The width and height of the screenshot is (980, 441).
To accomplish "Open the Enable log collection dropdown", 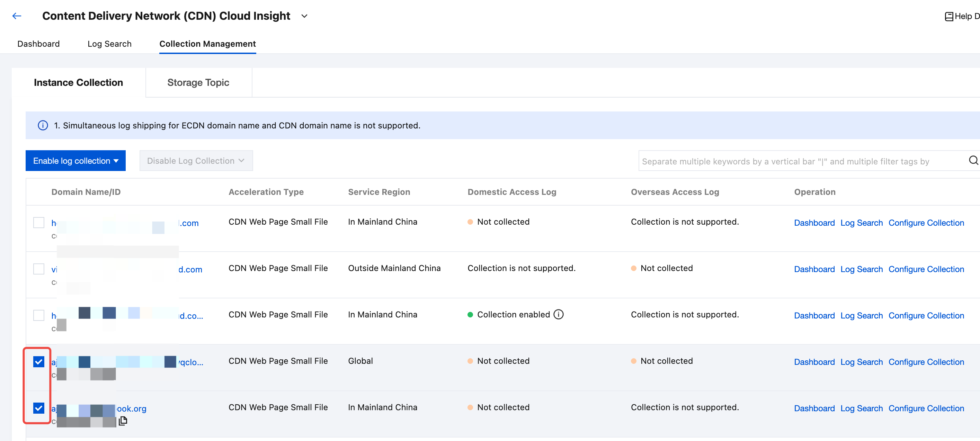I will tap(75, 161).
